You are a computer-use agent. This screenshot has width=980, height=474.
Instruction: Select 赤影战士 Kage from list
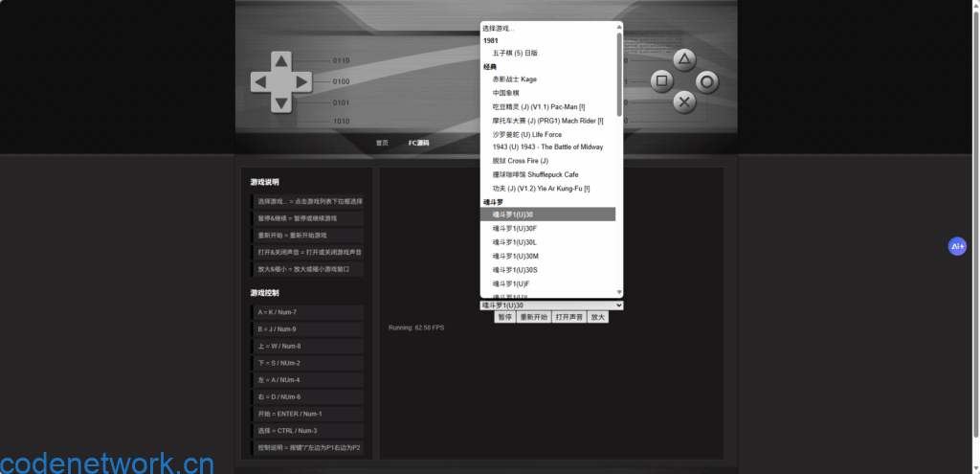[x=548, y=79]
